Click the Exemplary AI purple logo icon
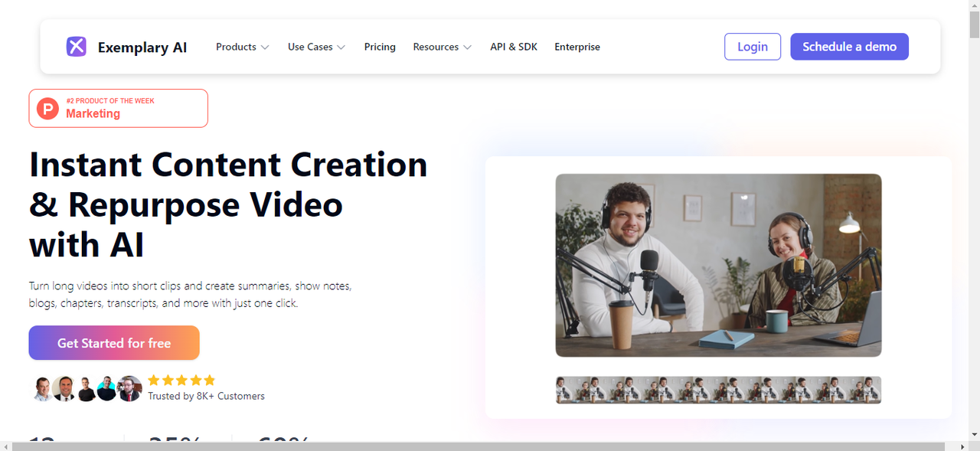 76,47
